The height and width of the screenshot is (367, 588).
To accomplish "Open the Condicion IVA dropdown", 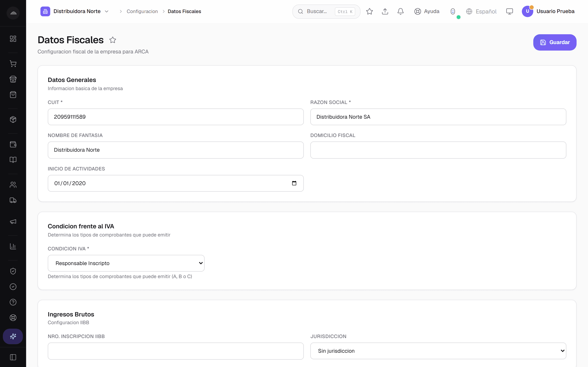I will tap(126, 263).
